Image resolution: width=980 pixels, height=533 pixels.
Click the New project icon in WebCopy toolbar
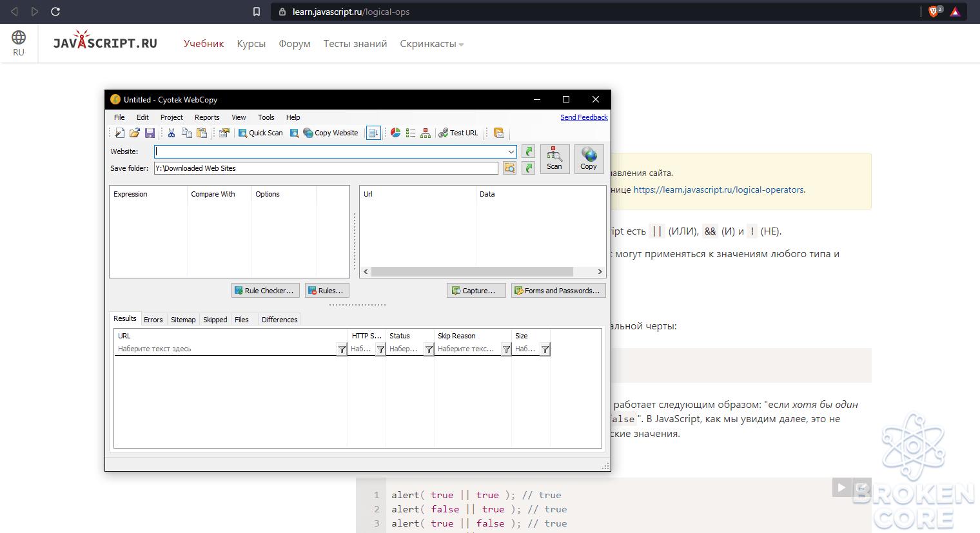(x=120, y=133)
